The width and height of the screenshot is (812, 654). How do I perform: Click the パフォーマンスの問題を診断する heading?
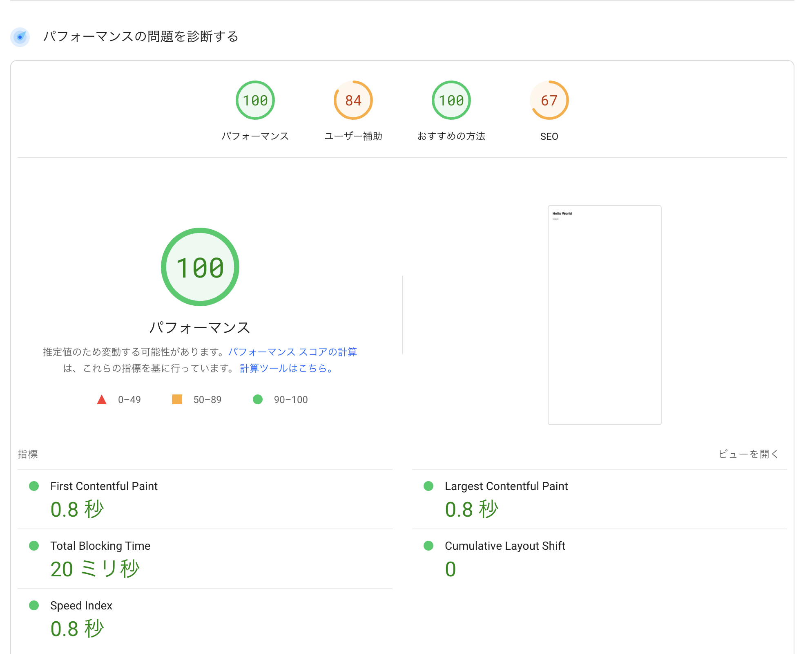[x=141, y=37]
